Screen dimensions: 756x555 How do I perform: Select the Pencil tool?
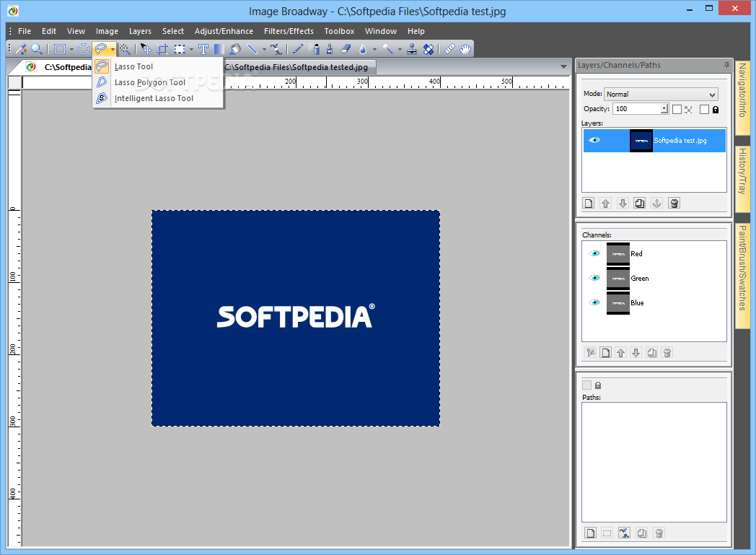297,48
